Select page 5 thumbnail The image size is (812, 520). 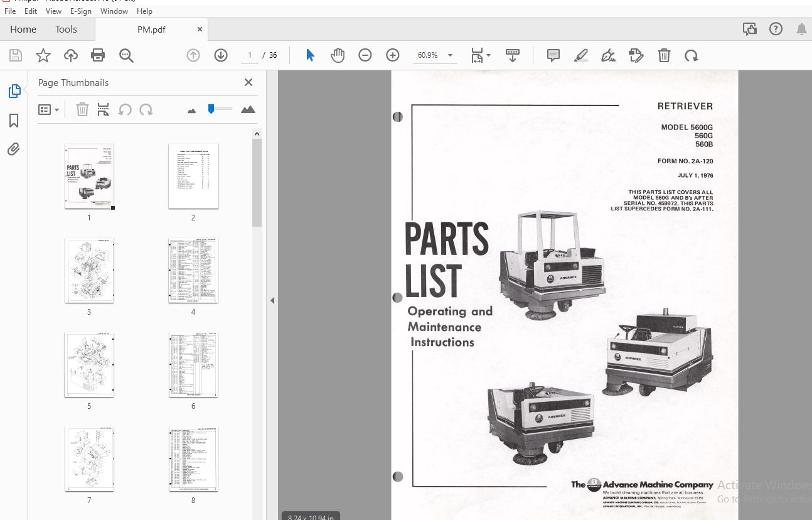point(89,365)
